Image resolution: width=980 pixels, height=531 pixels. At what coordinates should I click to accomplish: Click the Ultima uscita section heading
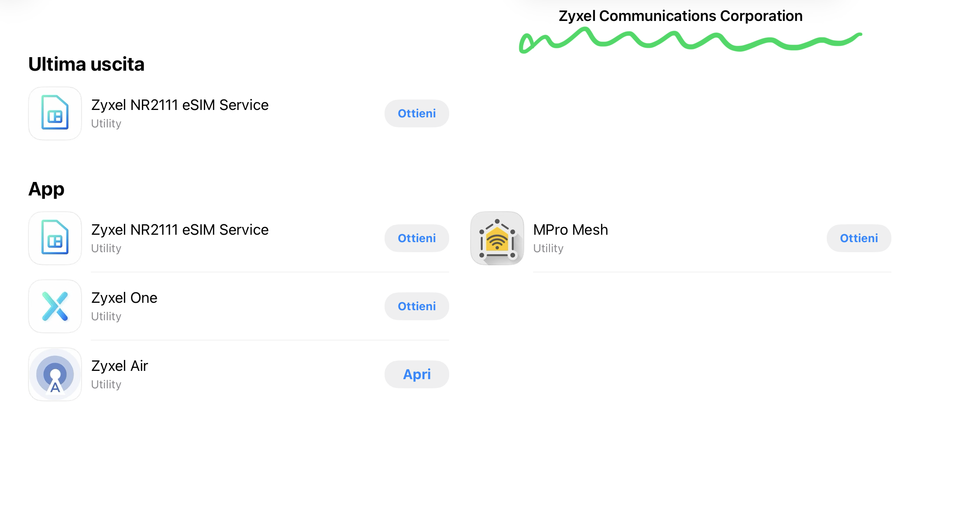pyautogui.click(x=86, y=64)
